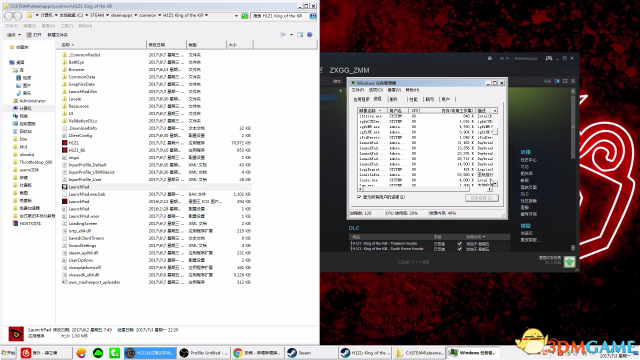Click the green round icon in taskbar
Image resolution: width=640 pixels, height=360 pixels.
click(98, 353)
